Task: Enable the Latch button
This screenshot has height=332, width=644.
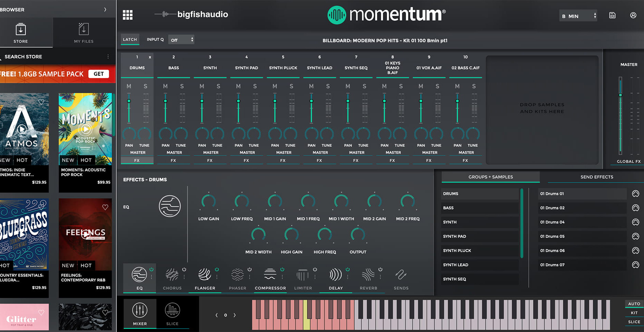Action: click(x=130, y=40)
